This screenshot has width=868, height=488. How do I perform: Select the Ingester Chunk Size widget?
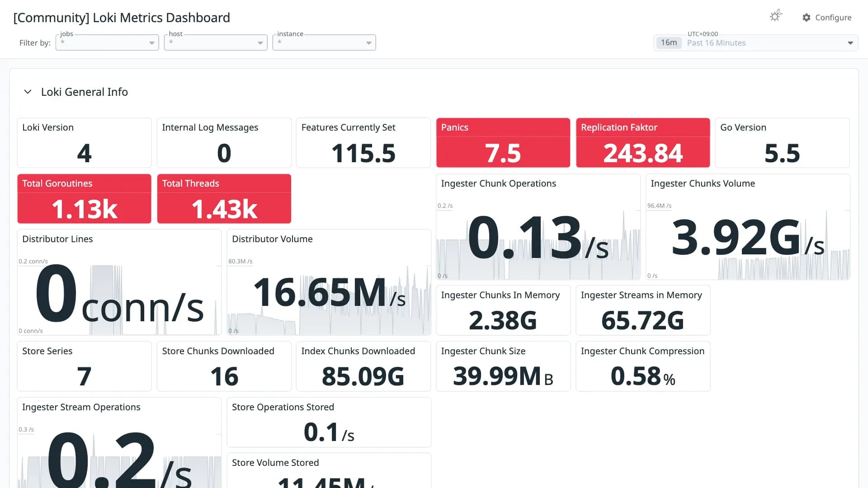click(503, 366)
